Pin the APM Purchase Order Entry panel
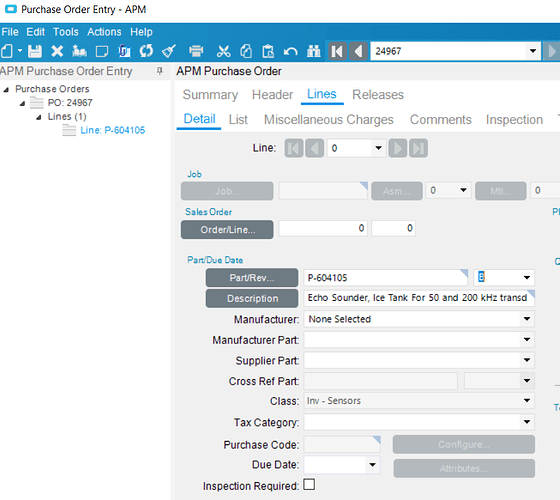Screen dimensions: 560x500 coord(160,71)
